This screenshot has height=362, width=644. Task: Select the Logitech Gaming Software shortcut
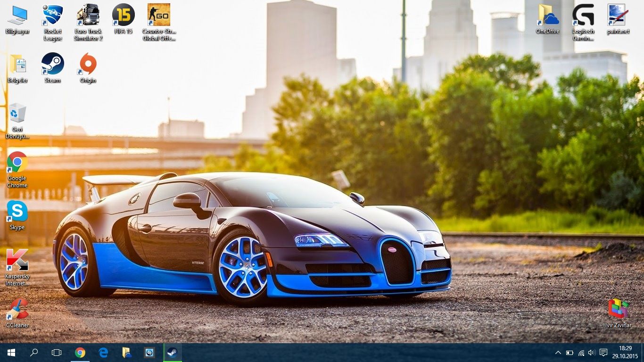583,23
